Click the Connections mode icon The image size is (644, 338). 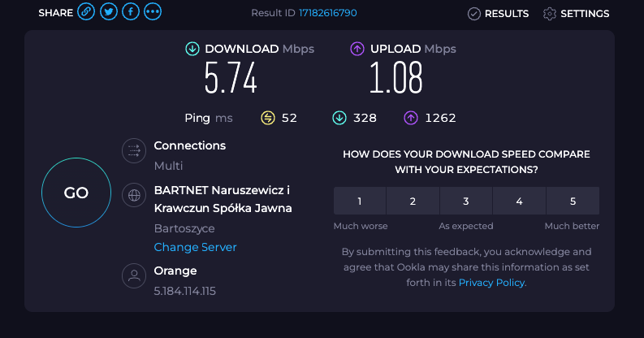134,151
